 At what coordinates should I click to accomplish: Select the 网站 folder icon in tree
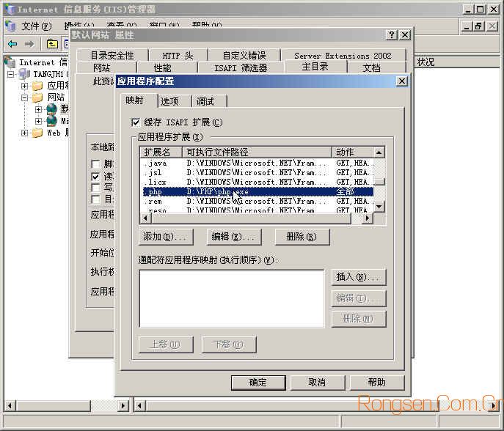(37, 97)
